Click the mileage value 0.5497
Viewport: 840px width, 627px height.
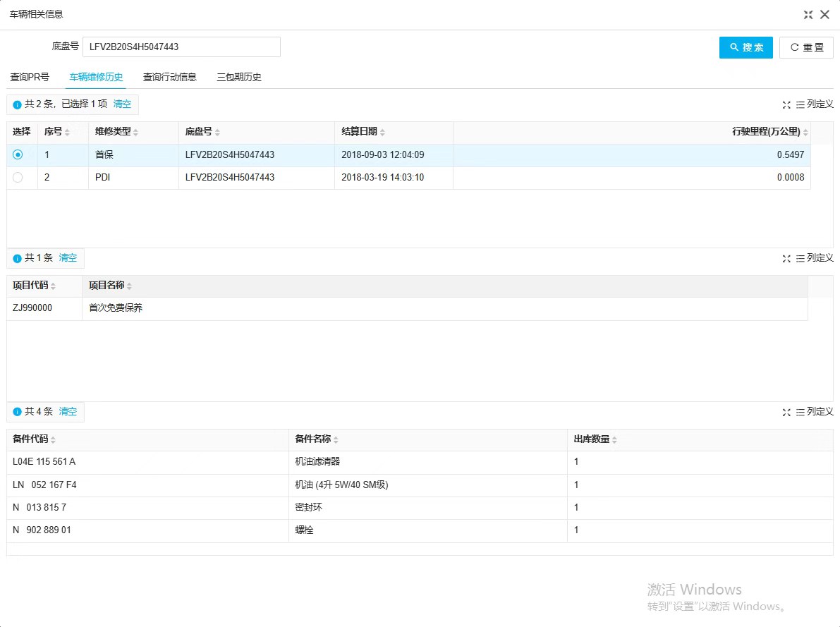click(x=790, y=155)
